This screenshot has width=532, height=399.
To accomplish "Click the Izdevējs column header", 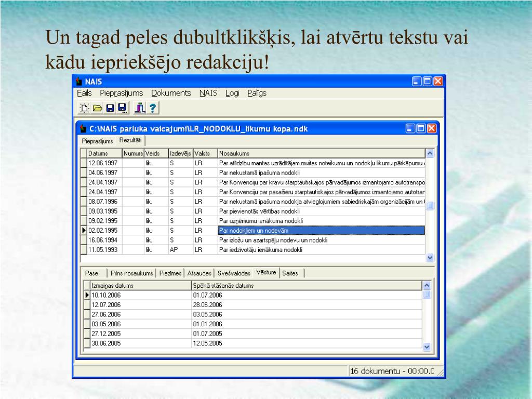I will 181,153.
